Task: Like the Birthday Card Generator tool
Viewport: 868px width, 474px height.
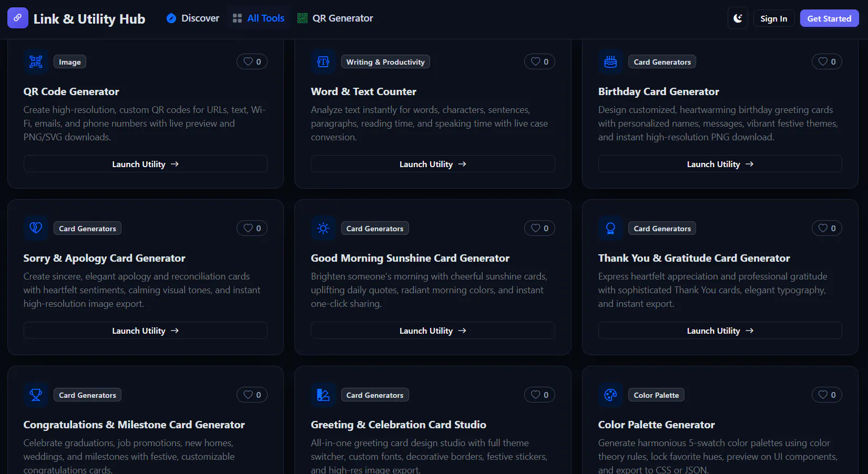Action: pyautogui.click(x=827, y=62)
